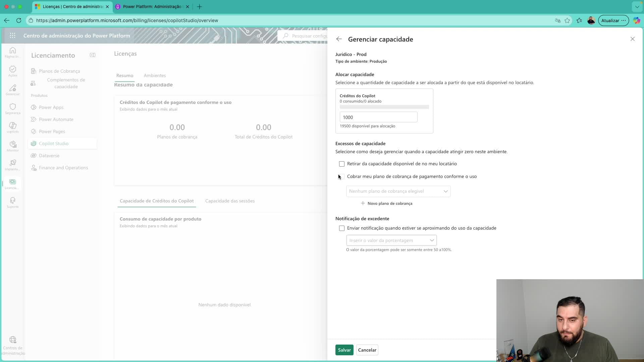Image resolution: width=644 pixels, height=362 pixels.
Task: Select Copilot Studio in the Produtos list
Action: click(x=54, y=143)
